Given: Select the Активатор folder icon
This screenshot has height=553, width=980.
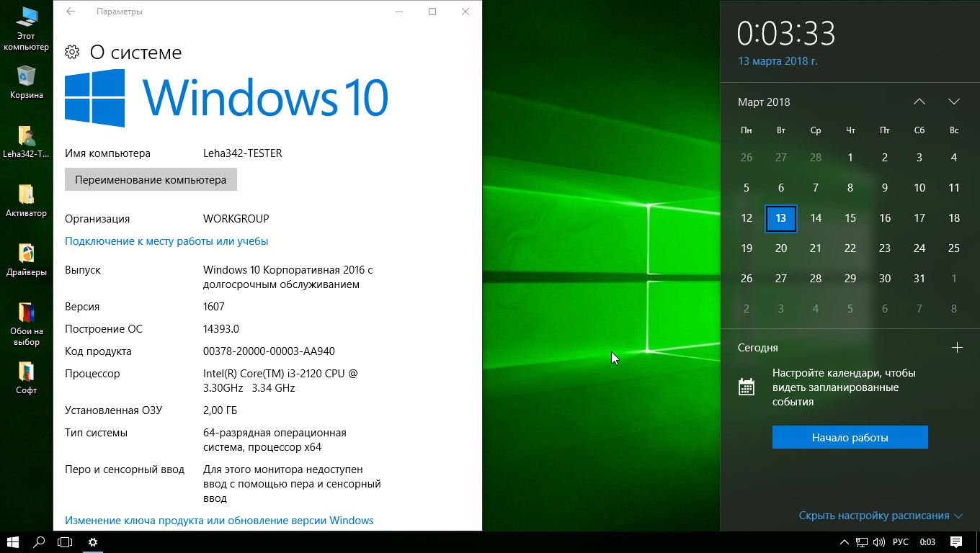Looking at the screenshot, I should pos(26,200).
